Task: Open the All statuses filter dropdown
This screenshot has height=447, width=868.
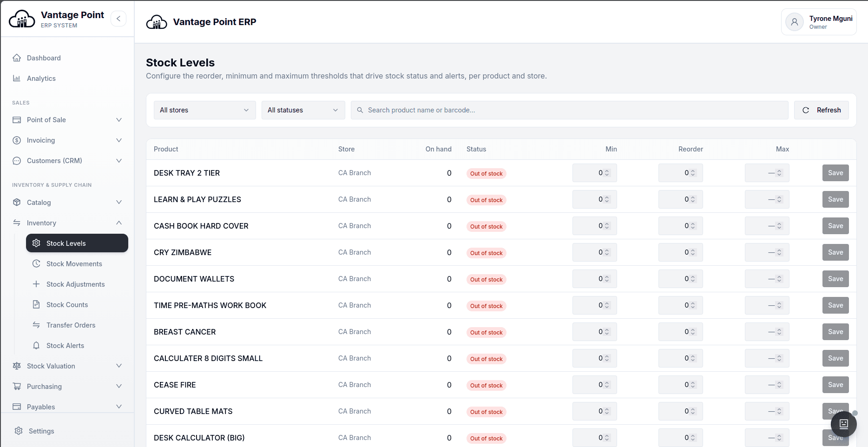Action: 303,110
